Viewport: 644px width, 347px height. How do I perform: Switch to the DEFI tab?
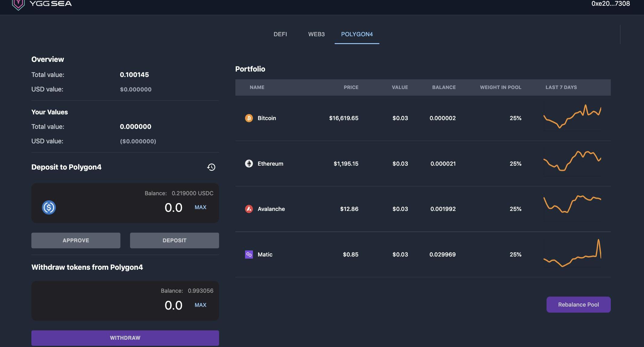[280, 34]
